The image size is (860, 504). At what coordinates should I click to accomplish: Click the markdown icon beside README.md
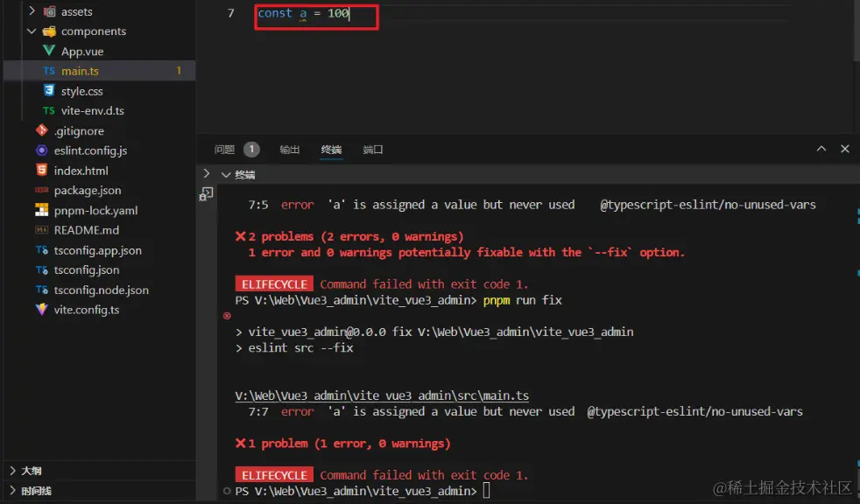pos(42,230)
